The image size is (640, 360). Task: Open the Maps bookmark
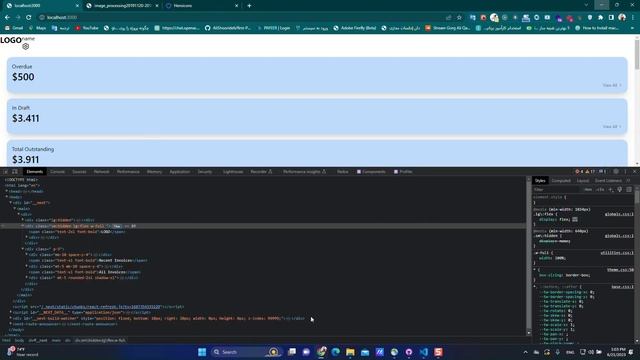point(37,28)
